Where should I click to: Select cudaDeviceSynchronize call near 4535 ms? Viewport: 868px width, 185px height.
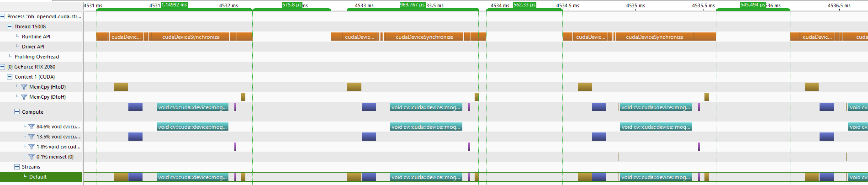tap(655, 37)
